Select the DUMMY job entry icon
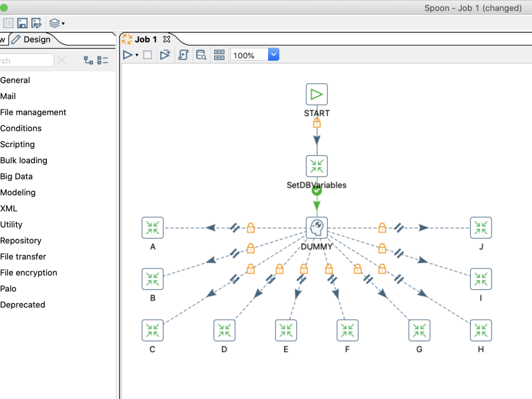532x399 pixels. [317, 228]
